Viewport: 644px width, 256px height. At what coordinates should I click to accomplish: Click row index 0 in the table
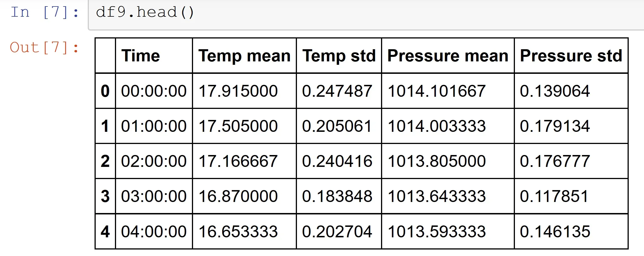(x=105, y=91)
